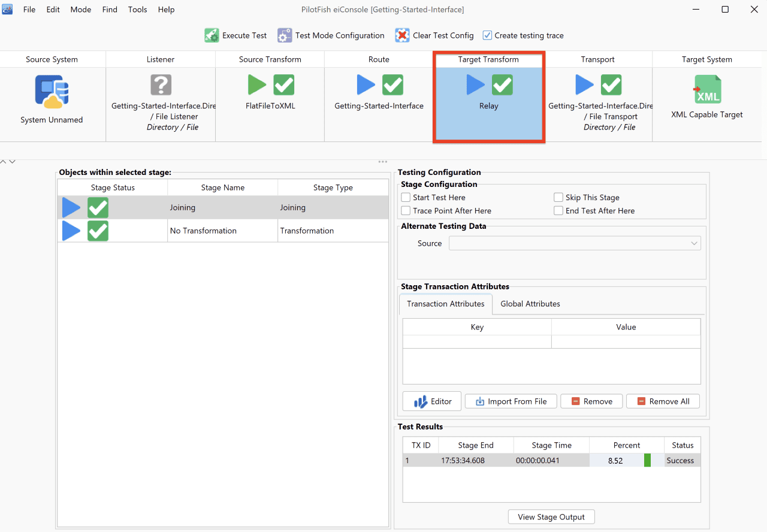Screen dimensions: 767x532
Task: Select the XML Capable Target icon
Action: tap(707, 90)
